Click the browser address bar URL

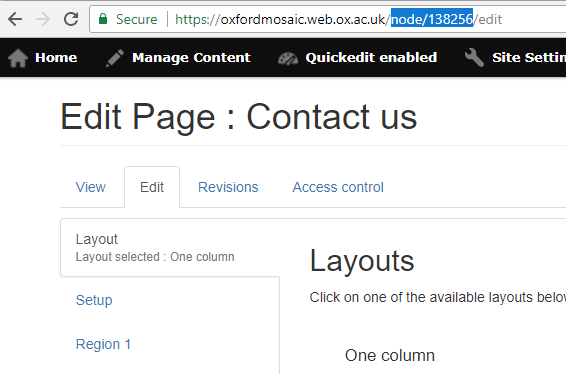tap(338, 19)
